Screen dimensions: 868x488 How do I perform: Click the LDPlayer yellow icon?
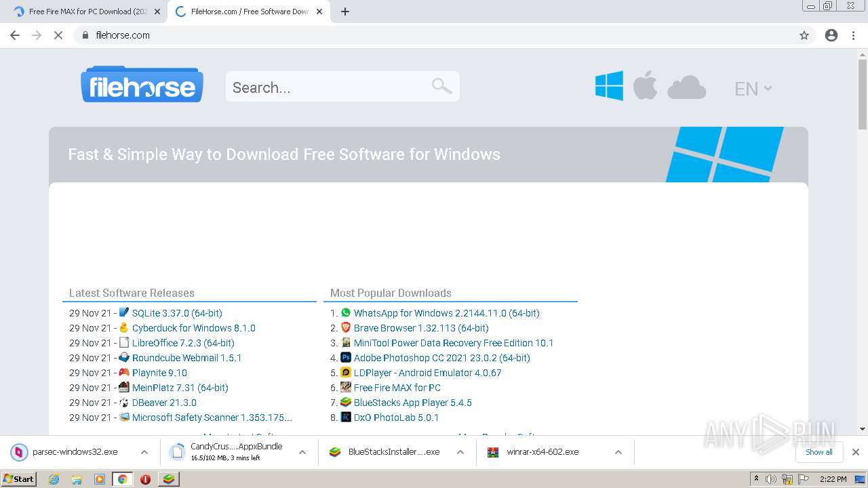click(346, 372)
